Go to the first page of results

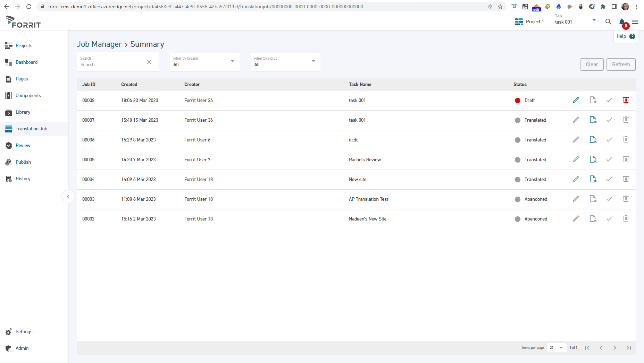[587, 348]
